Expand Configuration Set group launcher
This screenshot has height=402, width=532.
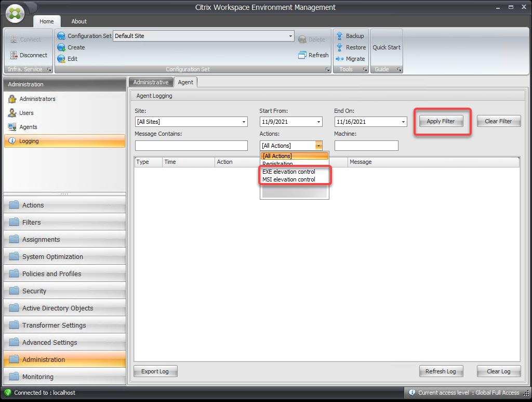pyautogui.click(x=327, y=69)
